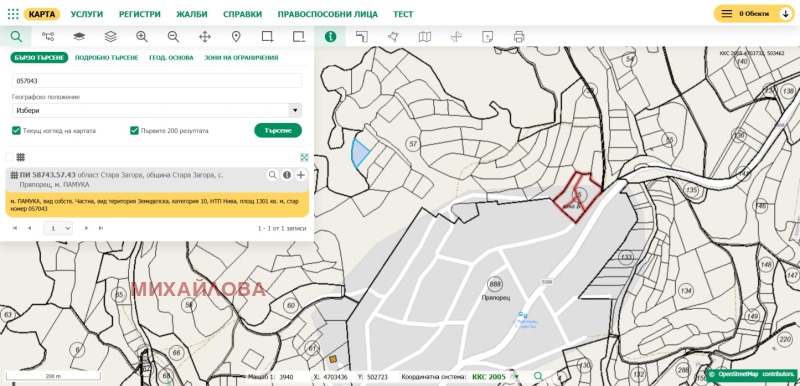Viewport: 800px width, 386px height.
Task: Click the circled number 888 on map
Action: point(495,284)
